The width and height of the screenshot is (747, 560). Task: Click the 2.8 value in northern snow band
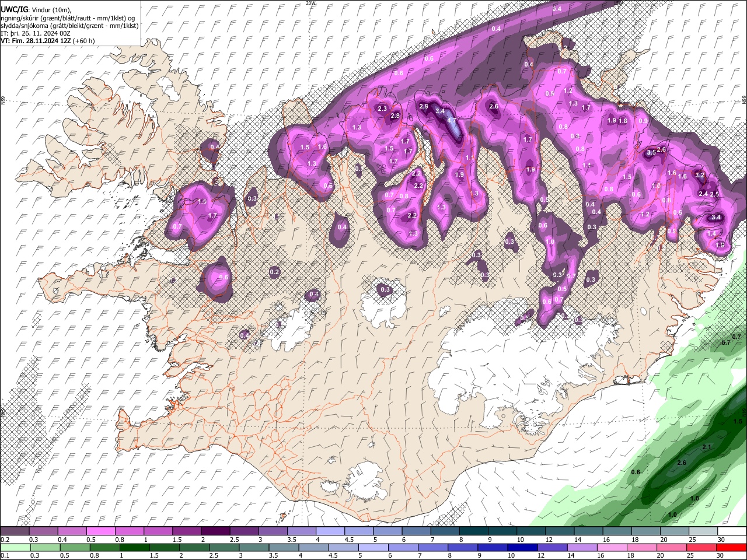tap(395, 116)
